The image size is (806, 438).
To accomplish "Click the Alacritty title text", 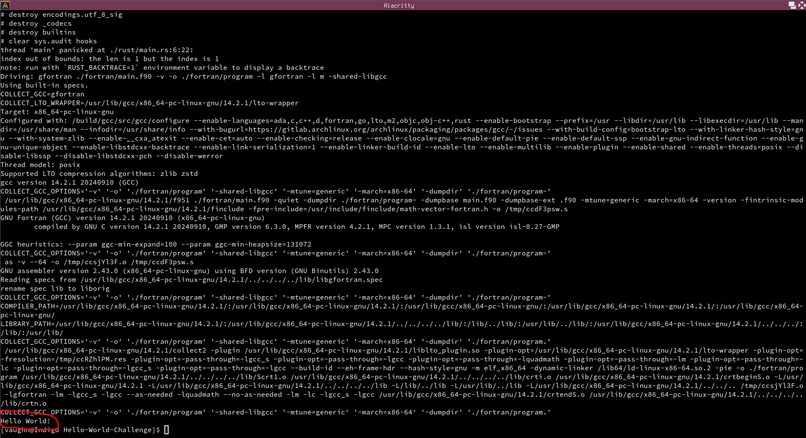I will [x=399, y=5].
